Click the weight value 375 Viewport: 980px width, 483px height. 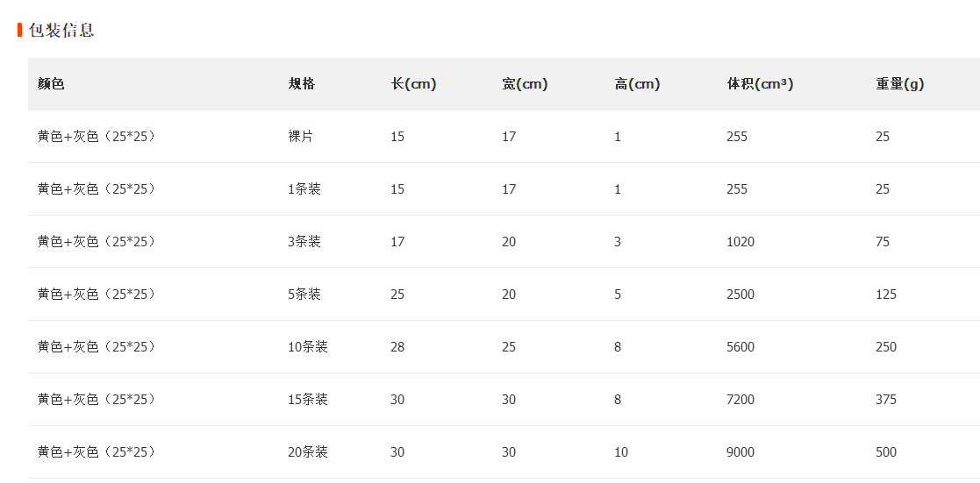(886, 399)
